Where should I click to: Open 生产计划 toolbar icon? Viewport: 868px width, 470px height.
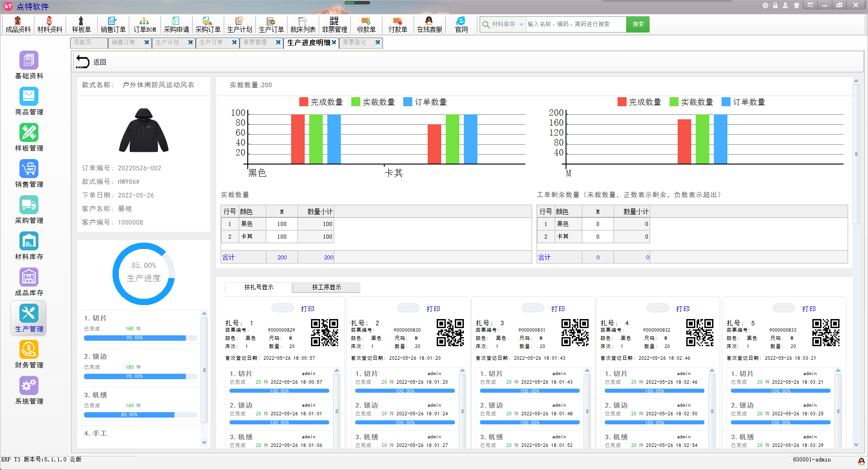(240, 24)
